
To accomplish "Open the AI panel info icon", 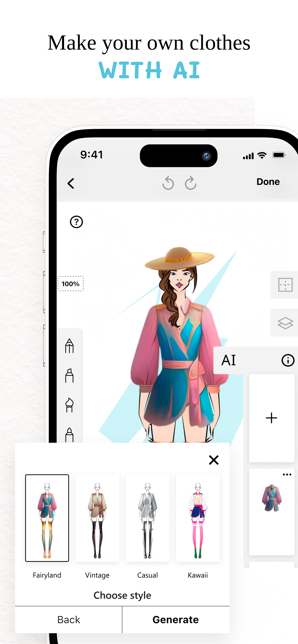I will tap(288, 361).
